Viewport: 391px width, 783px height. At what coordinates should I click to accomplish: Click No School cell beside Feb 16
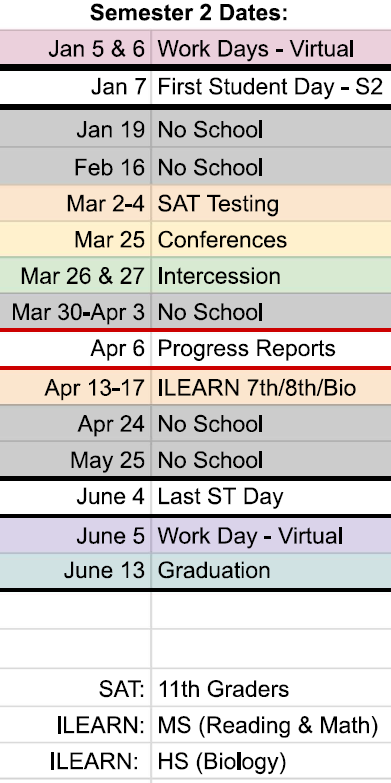[x=271, y=167]
